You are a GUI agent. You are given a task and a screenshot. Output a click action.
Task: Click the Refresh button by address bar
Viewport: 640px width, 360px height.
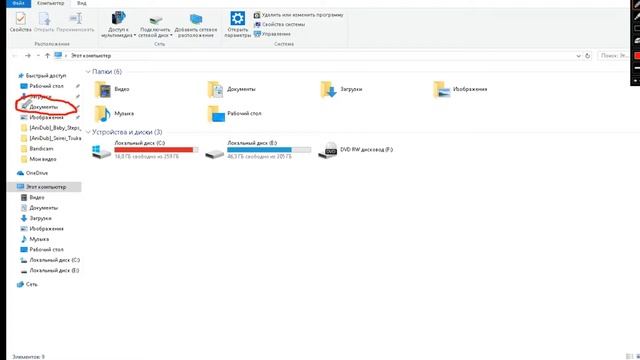(587, 56)
